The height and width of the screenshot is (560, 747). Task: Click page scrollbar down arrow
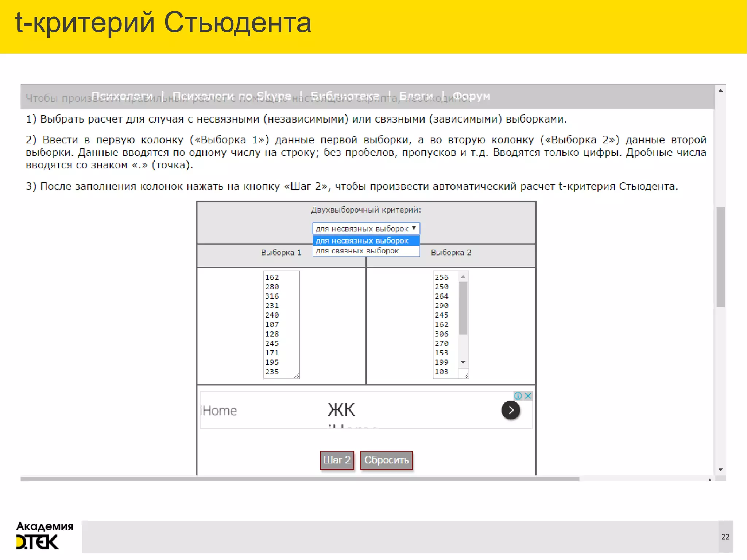coord(720,470)
